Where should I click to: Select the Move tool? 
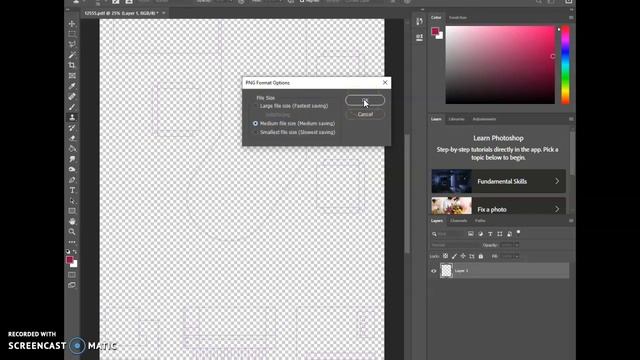coord(72,24)
